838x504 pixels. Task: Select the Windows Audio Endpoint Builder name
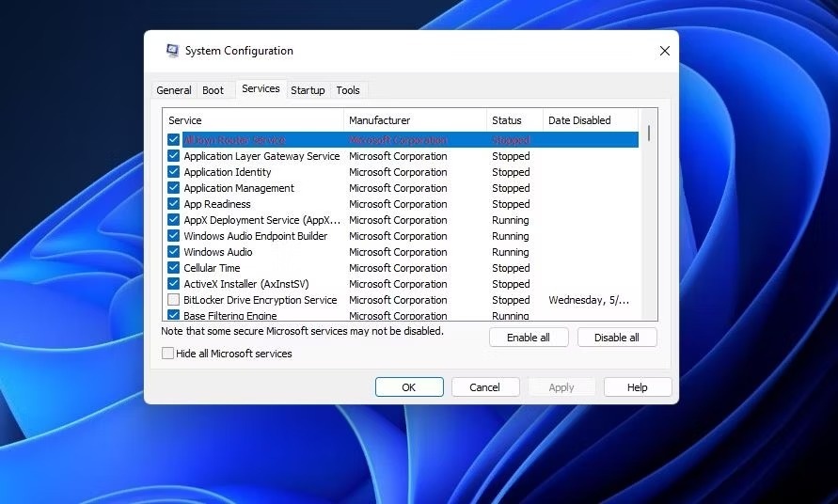click(x=256, y=236)
